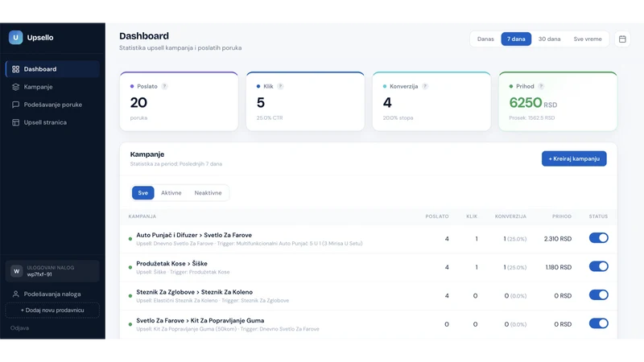This screenshot has width=644, height=362.
Task: Click the Upsell stranica layout icon
Action: pos(15,122)
